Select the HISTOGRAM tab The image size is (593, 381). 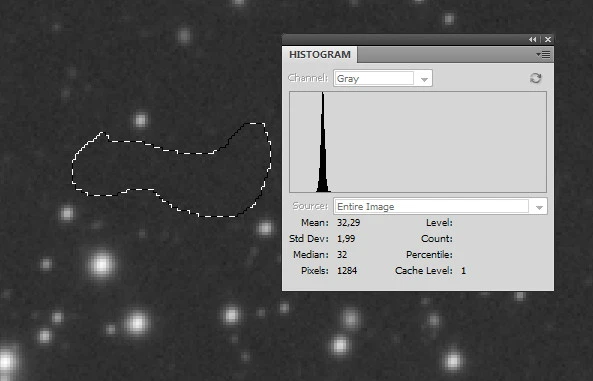pyautogui.click(x=320, y=54)
